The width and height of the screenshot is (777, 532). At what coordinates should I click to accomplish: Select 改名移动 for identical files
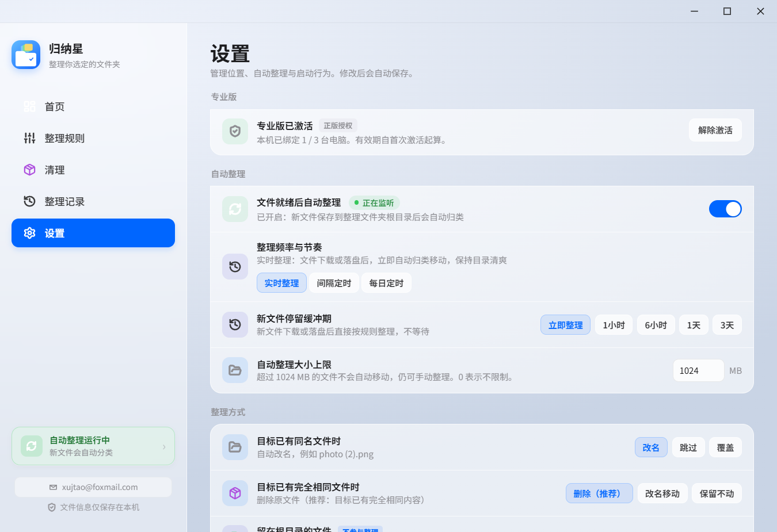tap(662, 493)
